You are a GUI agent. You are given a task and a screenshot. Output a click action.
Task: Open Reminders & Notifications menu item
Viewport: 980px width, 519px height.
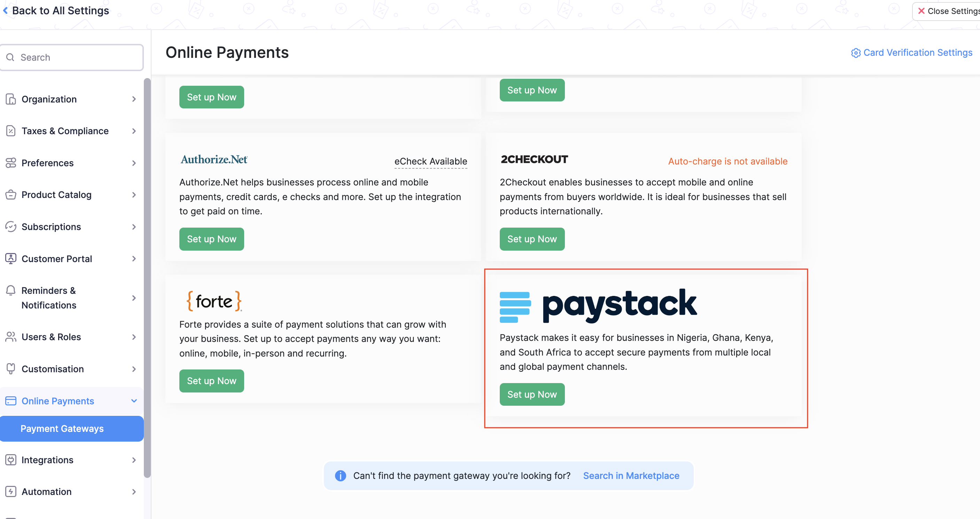pyautogui.click(x=71, y=298)
